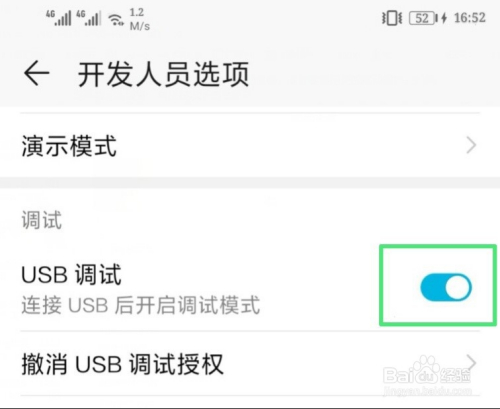Screen dimensions: 500x409
Task: Open the chevron beside 演示模式
Action: (x=471, y=145)
